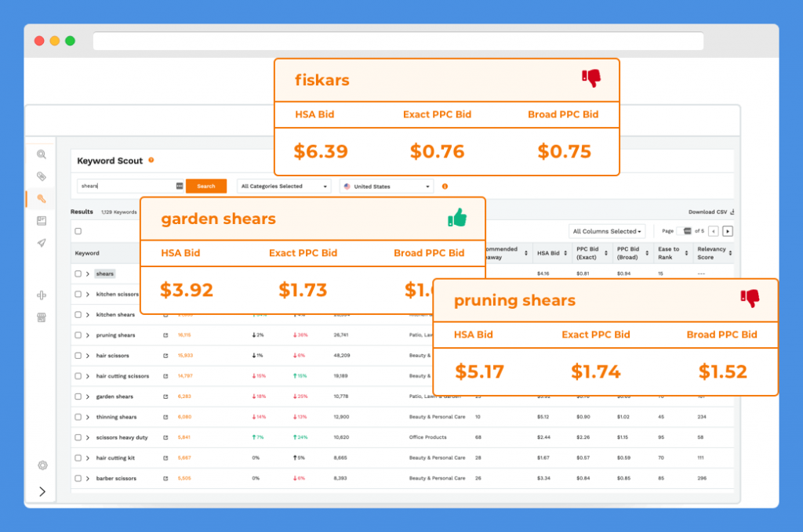Viewport: 803px width, 532px height.
Task: Expand the scissors heavy duty row chevron
Action: (88, 437)
